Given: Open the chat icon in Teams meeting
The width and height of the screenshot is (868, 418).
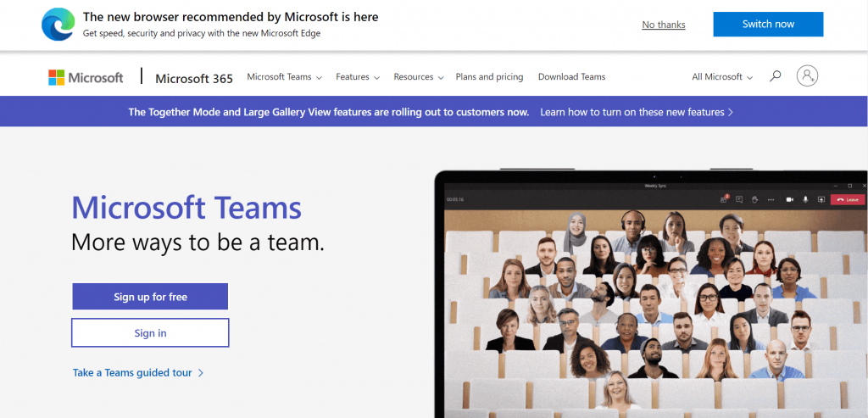Looking at the screenshot, I should pyautogui.click(x=739, y=199).
